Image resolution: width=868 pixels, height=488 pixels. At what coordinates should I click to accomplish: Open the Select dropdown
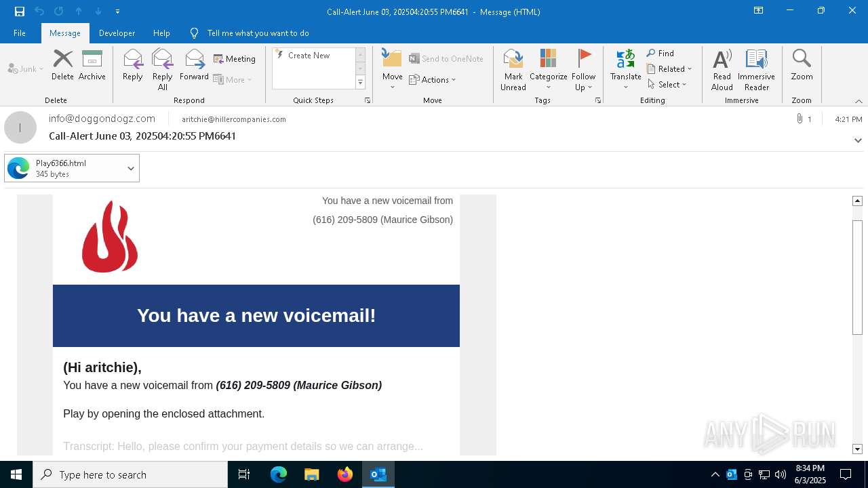coord(667,85)
